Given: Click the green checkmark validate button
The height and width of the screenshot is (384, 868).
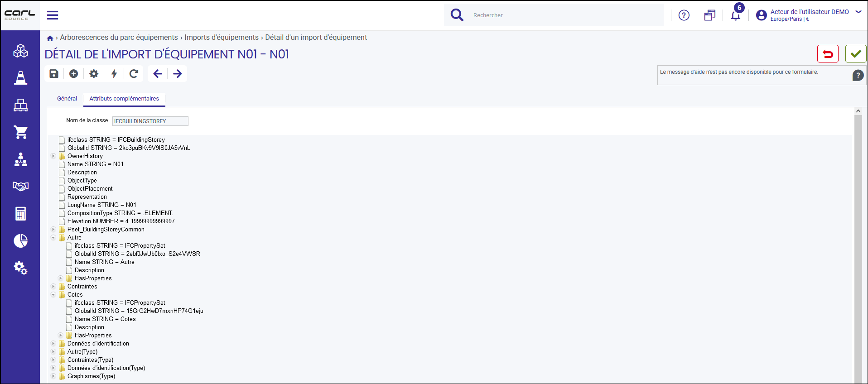Looking at the screenshot, I should (x=856, y=54).
